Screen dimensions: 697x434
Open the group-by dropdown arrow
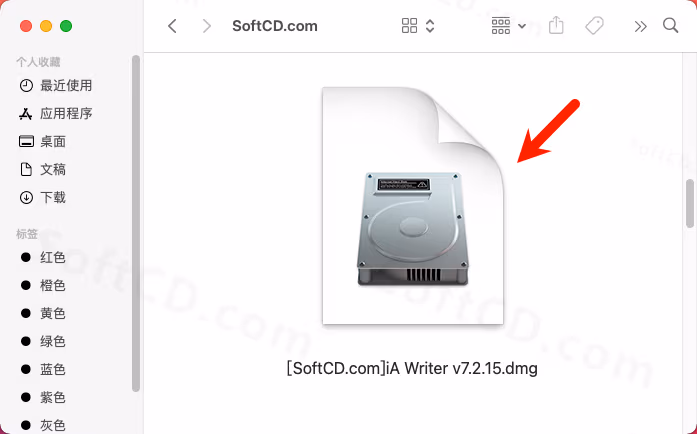[x=522, y=26]
